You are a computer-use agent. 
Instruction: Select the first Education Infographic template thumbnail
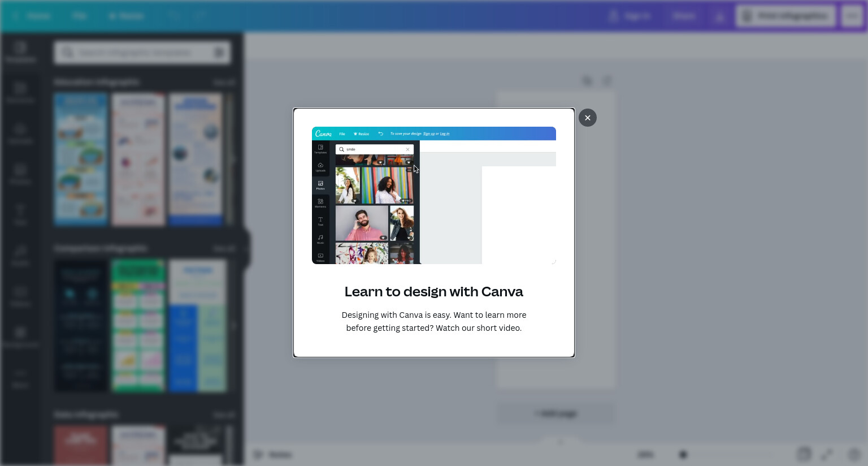(81, 159)
